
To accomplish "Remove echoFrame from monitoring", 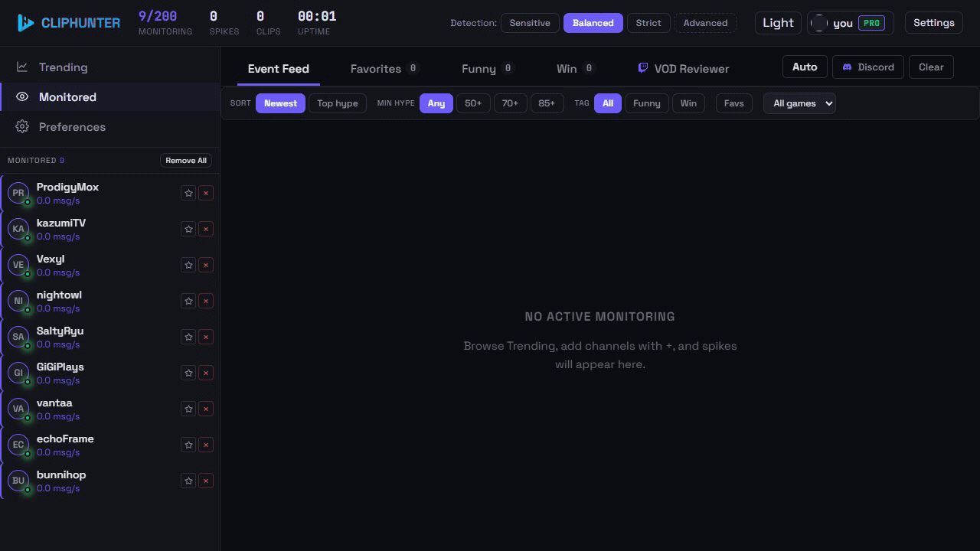I will click(x=205, y=445).
